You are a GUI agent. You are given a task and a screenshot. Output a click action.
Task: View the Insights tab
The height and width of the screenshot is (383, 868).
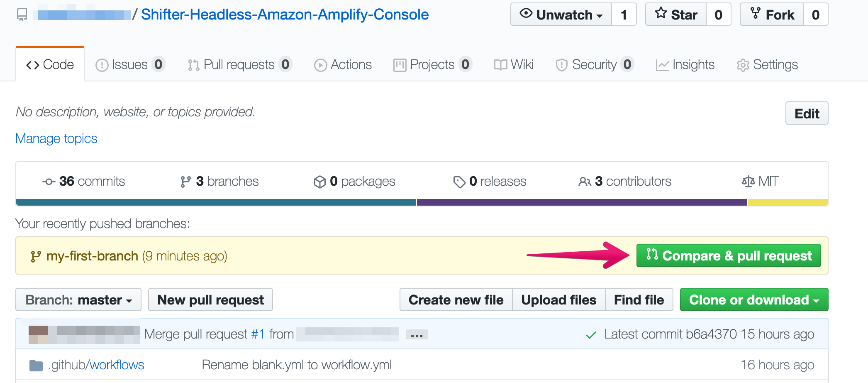[685, 64]
